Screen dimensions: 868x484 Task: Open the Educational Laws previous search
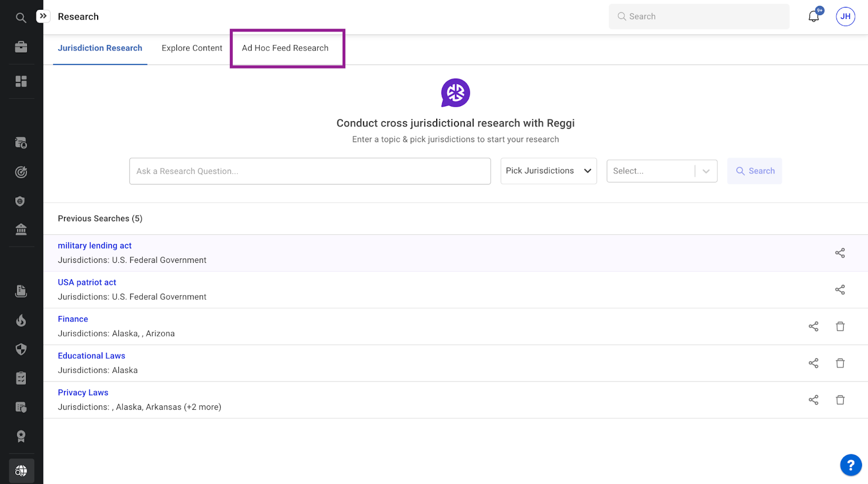point(91,356)
